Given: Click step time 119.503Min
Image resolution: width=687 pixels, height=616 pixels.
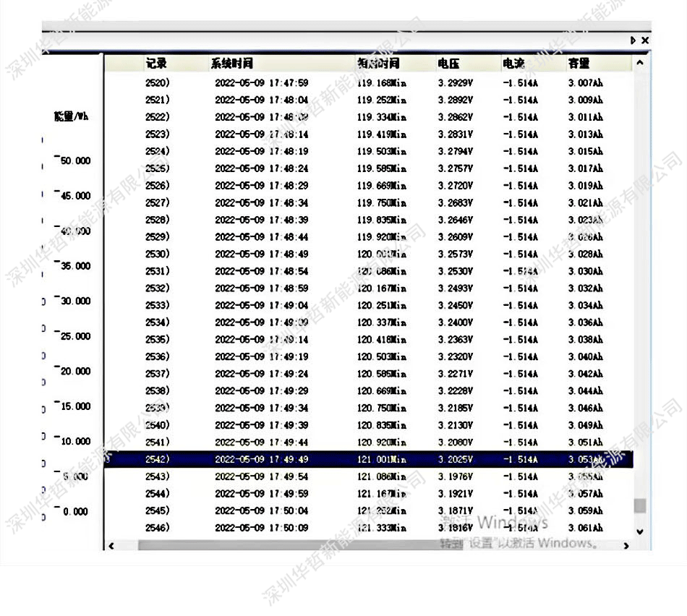Looking at the screenshot, I should pyautogui.click(x=382, y=151).
